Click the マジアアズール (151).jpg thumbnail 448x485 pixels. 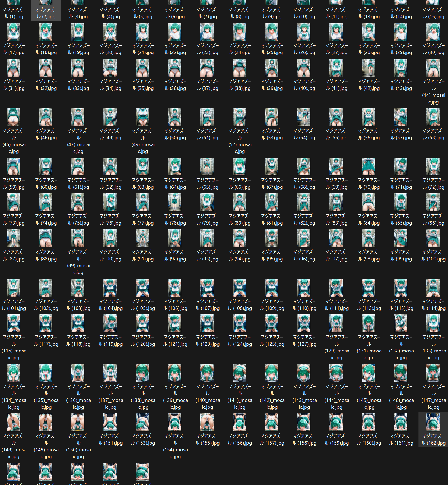point(110,423)
